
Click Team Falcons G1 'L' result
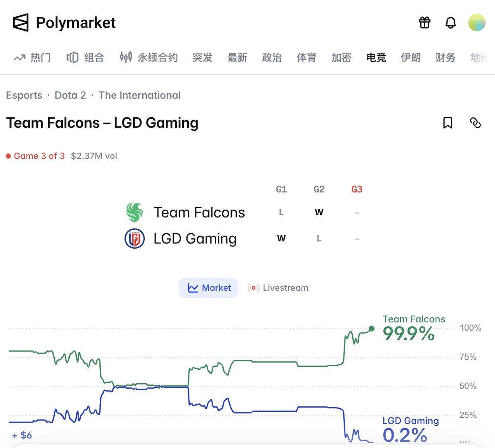pyautogui.click(x=281, y=212)
